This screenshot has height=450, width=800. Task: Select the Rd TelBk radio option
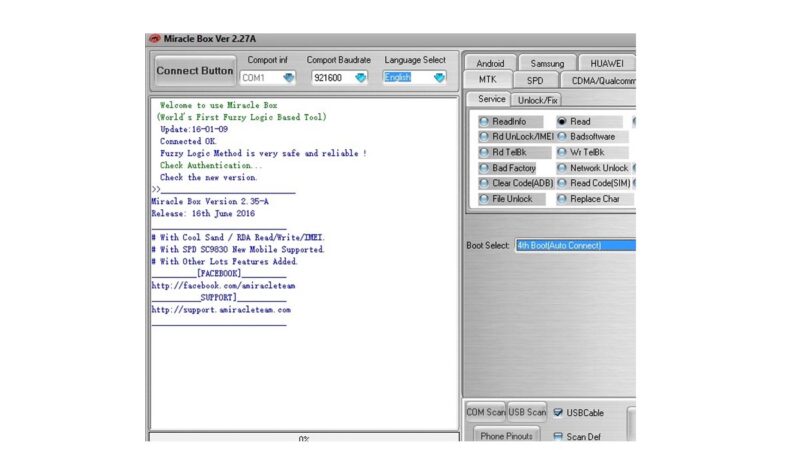(514, 152)
